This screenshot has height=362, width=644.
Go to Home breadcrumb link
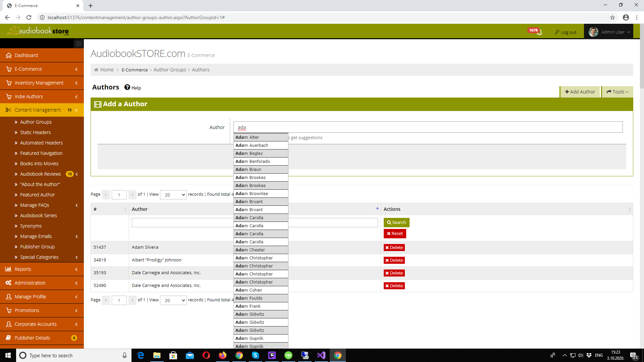coord(107,70)
